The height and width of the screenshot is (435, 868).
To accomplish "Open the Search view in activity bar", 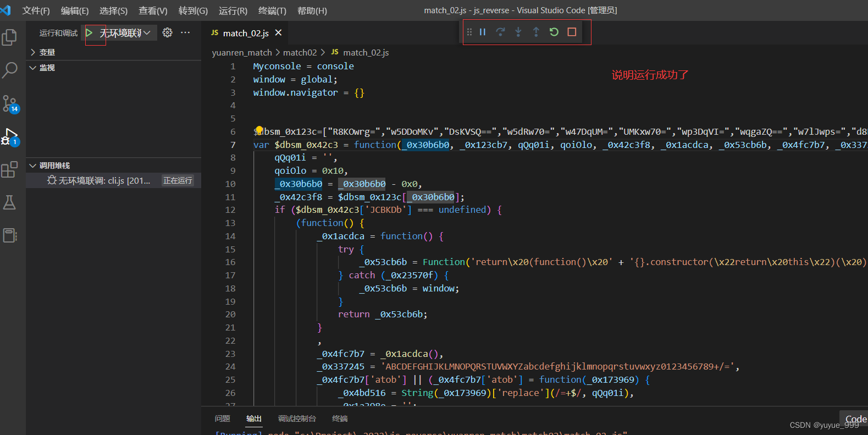I will click(x=9, y=70).
